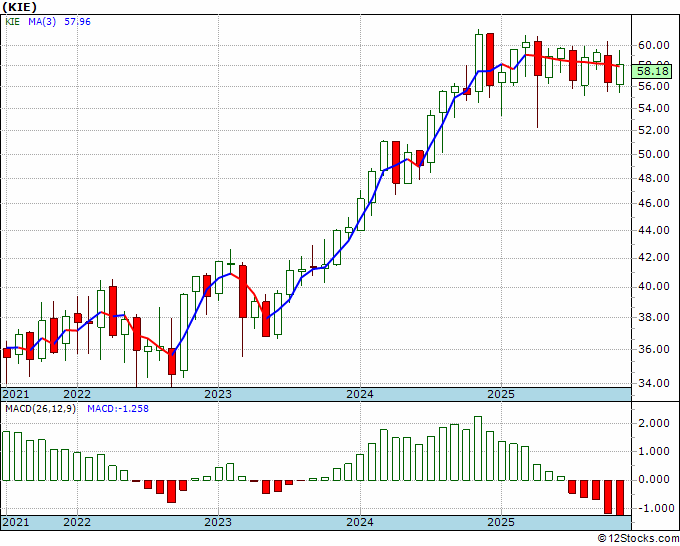Viewport: 680px width, 546px height.
Task: Click 2021 on the MACD panel timeline
Action: pos(16,522)
